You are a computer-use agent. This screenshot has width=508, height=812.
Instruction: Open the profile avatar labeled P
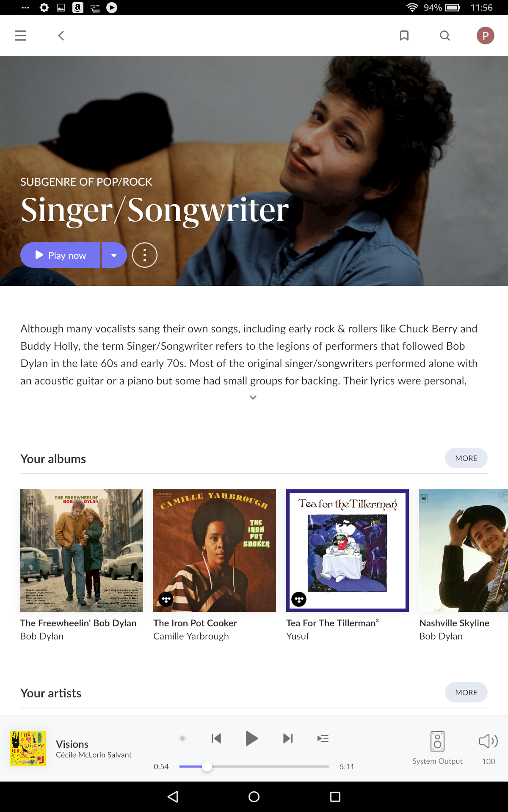click(x=485, y=36)
